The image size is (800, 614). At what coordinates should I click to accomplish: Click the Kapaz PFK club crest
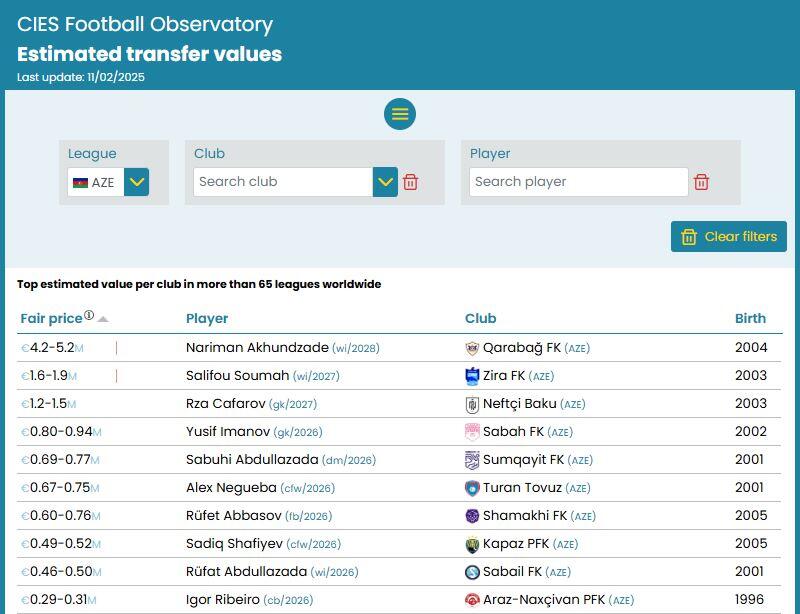click(472, 545)
